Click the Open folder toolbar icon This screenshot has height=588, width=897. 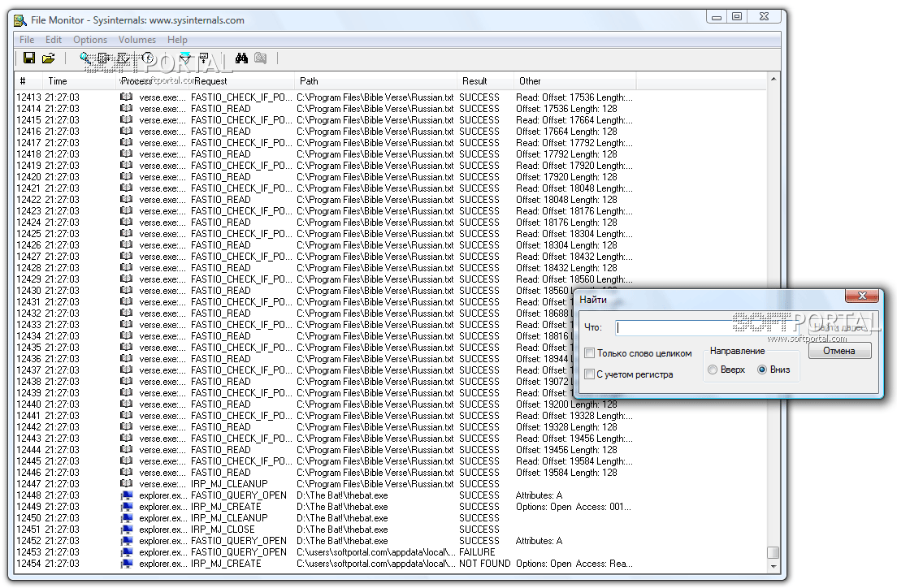coord(49,58)
